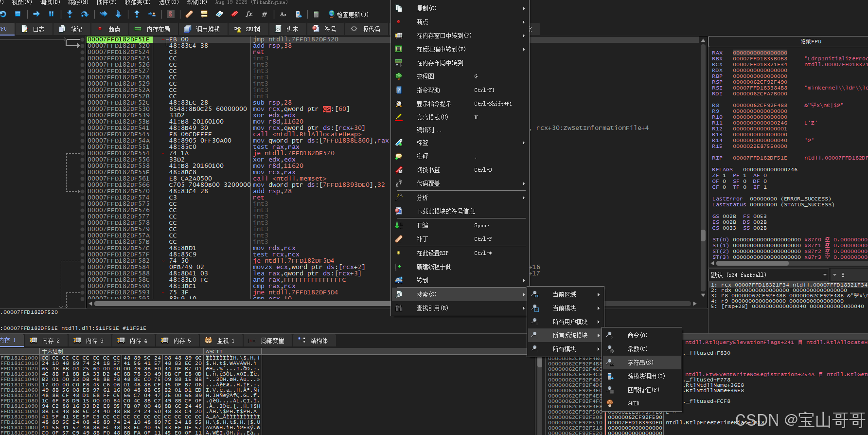Click the labels blue tag toolbar icon
Image resolution: width=868 pixels, height=435 pixels.
[x=219, y=14]
